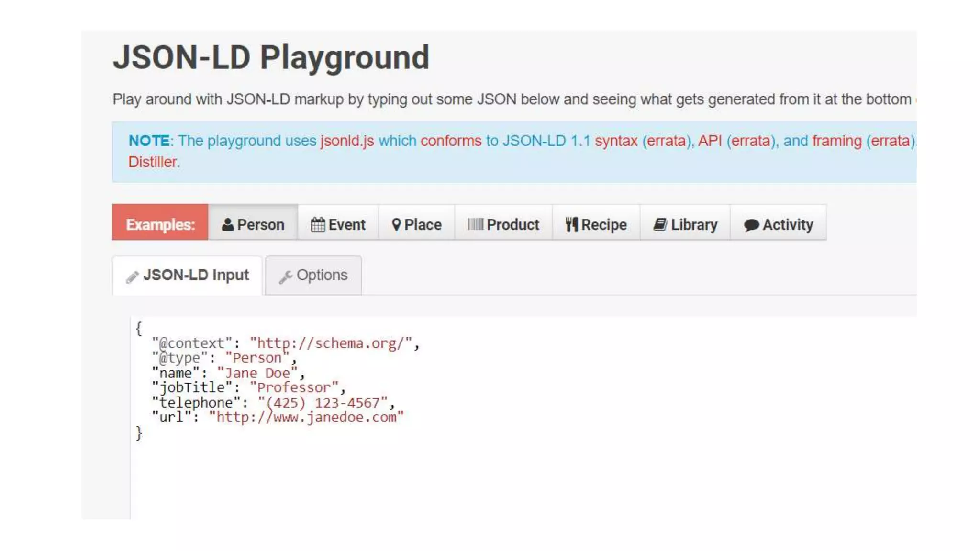Screen dimensions: 980x551
Task: Click the calendar icon for Event
Action: point(318,224)
